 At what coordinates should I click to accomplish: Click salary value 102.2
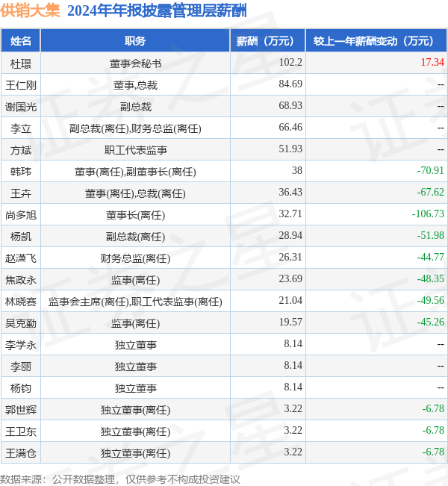coord(290,62)
